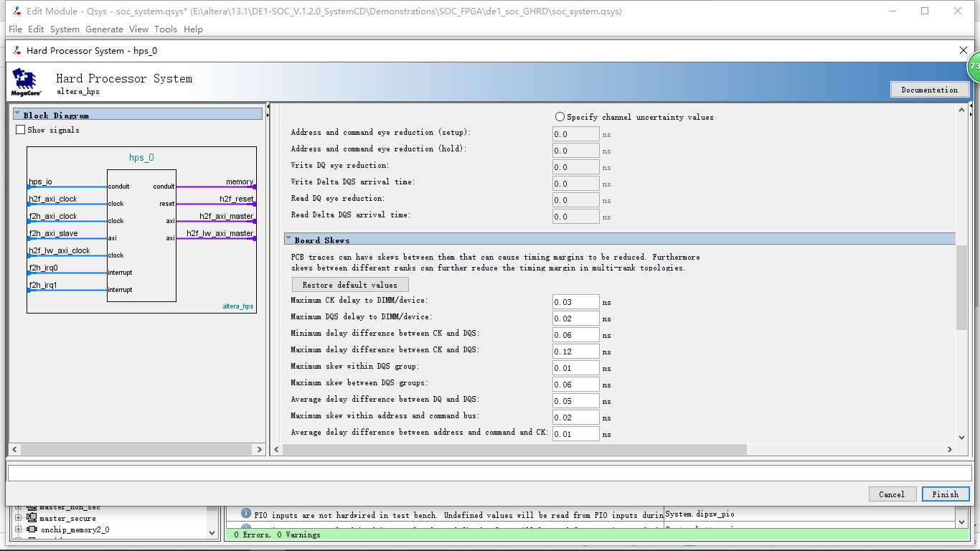Open the View menu

click(138, 29)
